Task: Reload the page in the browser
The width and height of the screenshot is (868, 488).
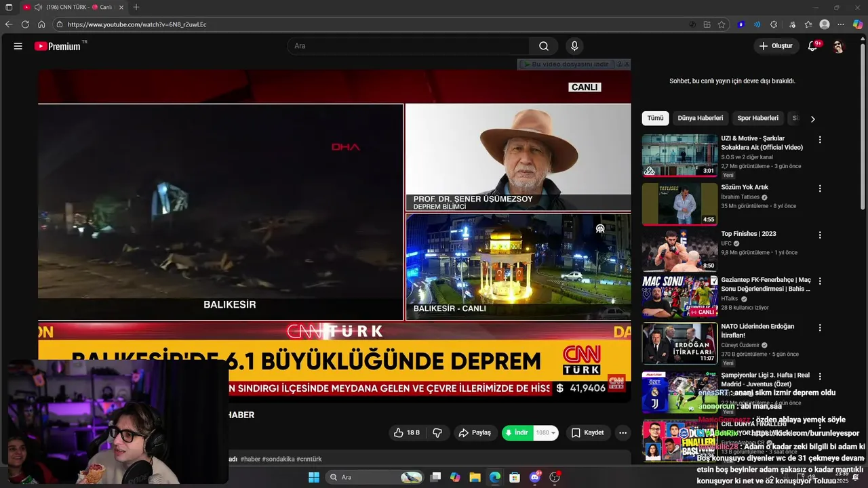Action: tap(25, 24)
